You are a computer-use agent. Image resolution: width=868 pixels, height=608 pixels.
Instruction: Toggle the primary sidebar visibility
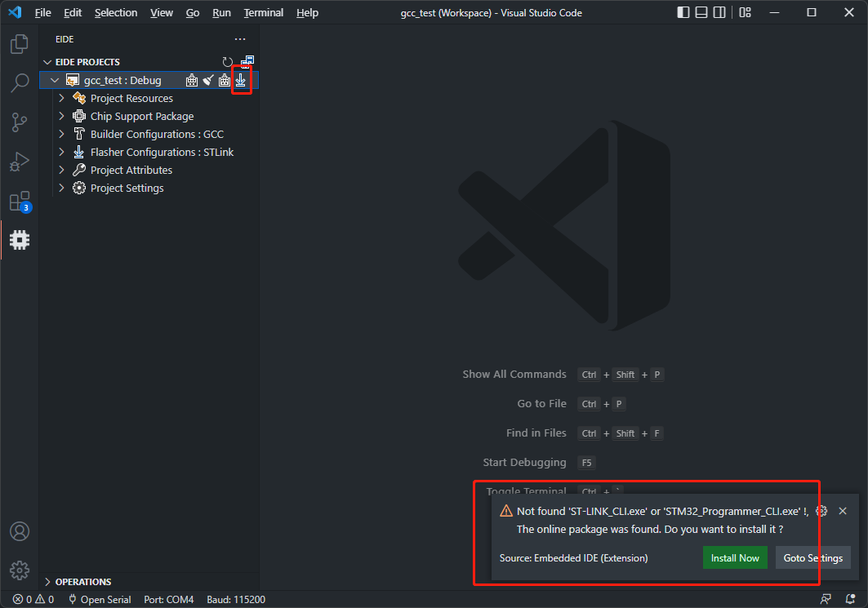682,12
